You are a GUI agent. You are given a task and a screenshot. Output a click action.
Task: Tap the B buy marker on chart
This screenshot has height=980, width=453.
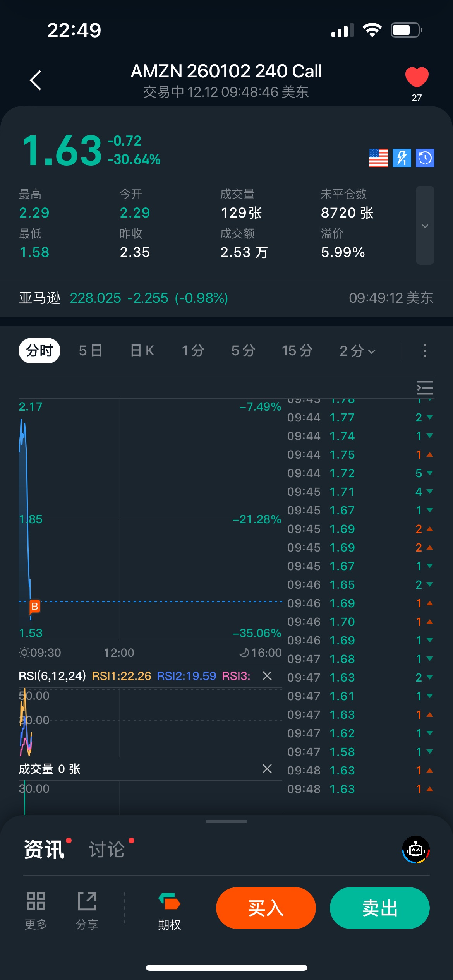tap(35, 606)
